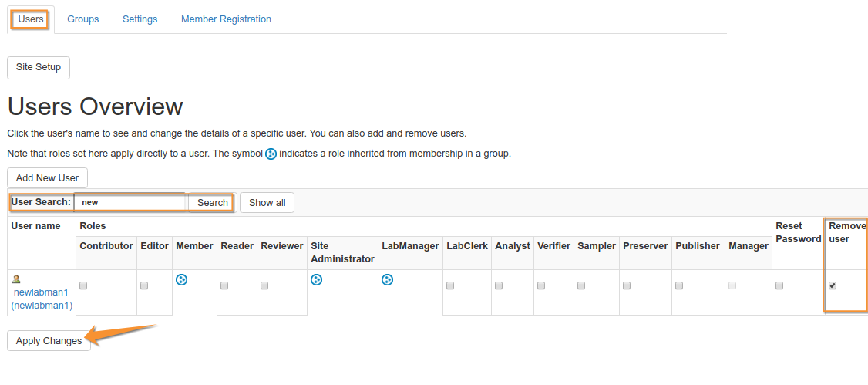Switch to the Member Registration tab
The image size is (868, 385).
pyautogui.click(x=226, y=19)
